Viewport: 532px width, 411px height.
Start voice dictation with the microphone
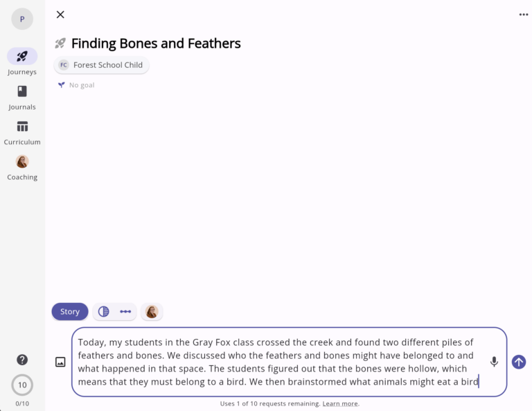(x=494, y=362)
